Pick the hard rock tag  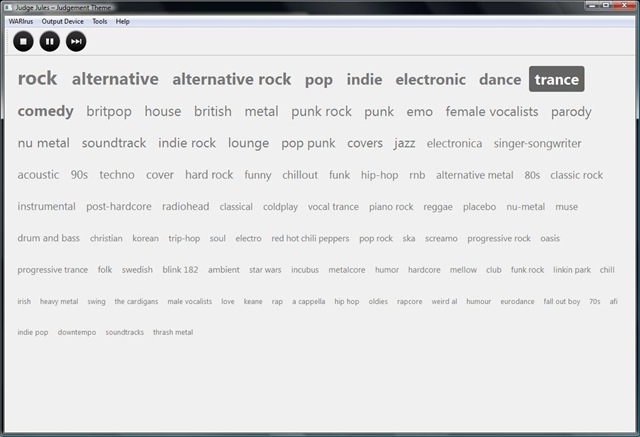tap(209, 175)
